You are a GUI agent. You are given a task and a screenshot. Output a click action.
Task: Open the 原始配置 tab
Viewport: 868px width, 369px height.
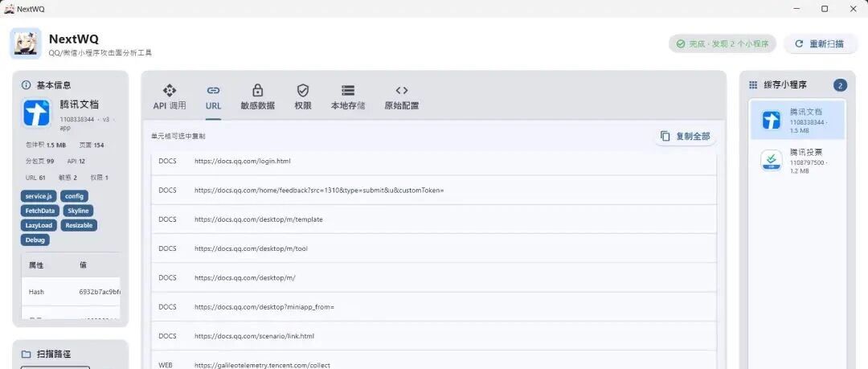(x=402, y=96)
